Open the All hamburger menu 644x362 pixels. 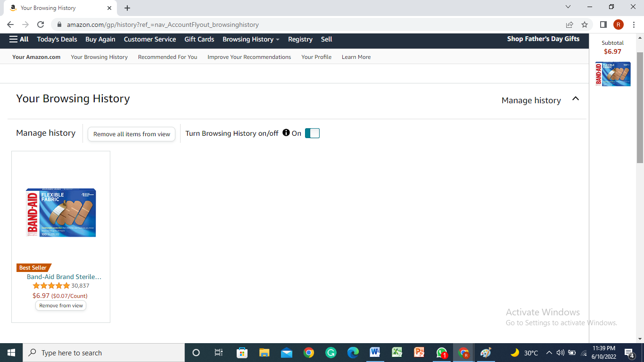(19, 40)
